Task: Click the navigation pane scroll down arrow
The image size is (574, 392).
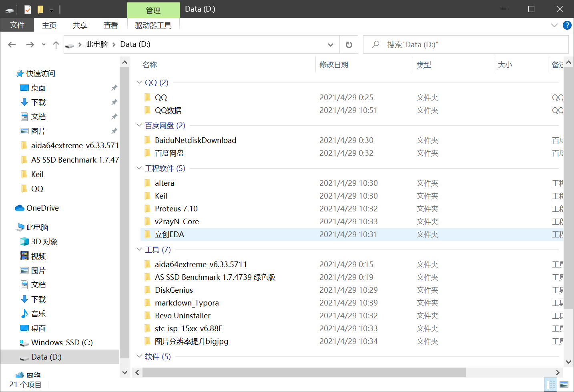Action: point(124,372)
